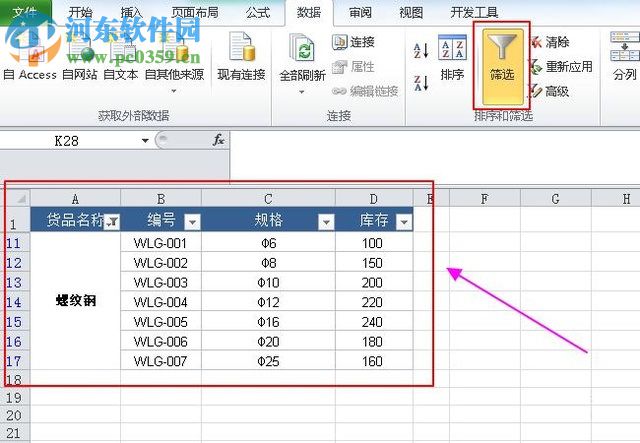Open the 编号 filter dropdown
This screenshot has height=443, width=640.
click(193, 222)
